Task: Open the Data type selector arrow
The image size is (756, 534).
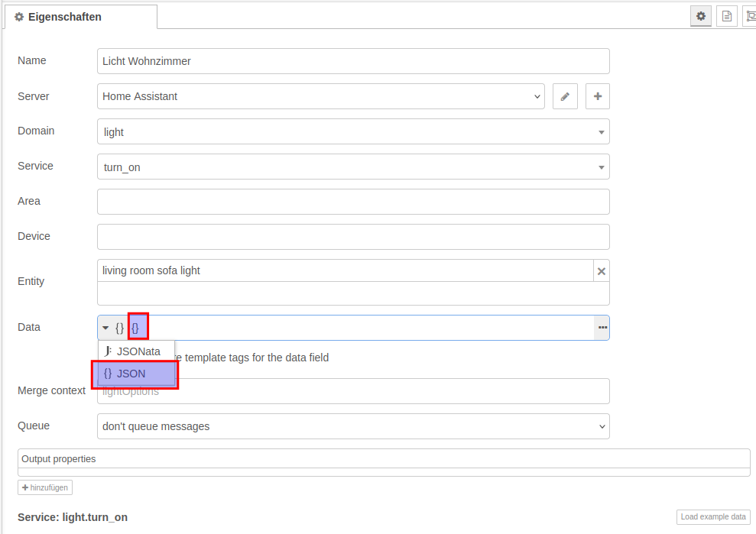Action: coord(106,328)
